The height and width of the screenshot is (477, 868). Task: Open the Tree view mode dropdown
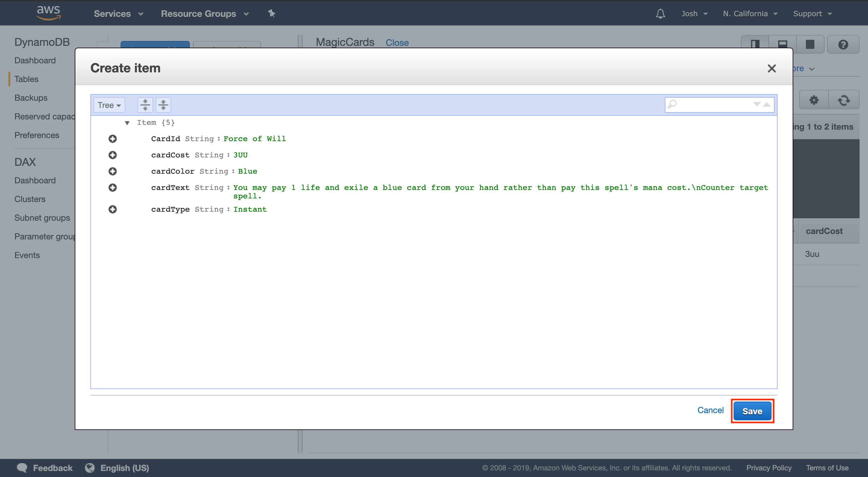click(109, 105)
